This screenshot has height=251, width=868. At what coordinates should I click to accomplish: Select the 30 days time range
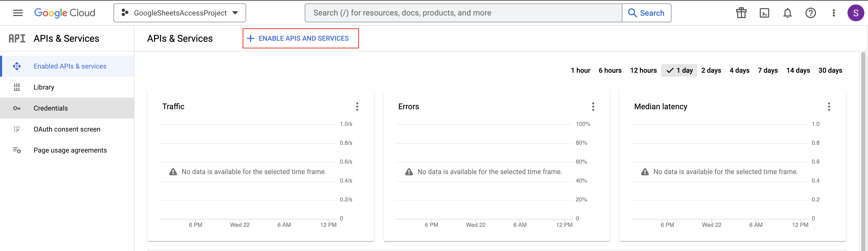coord(830,70)
